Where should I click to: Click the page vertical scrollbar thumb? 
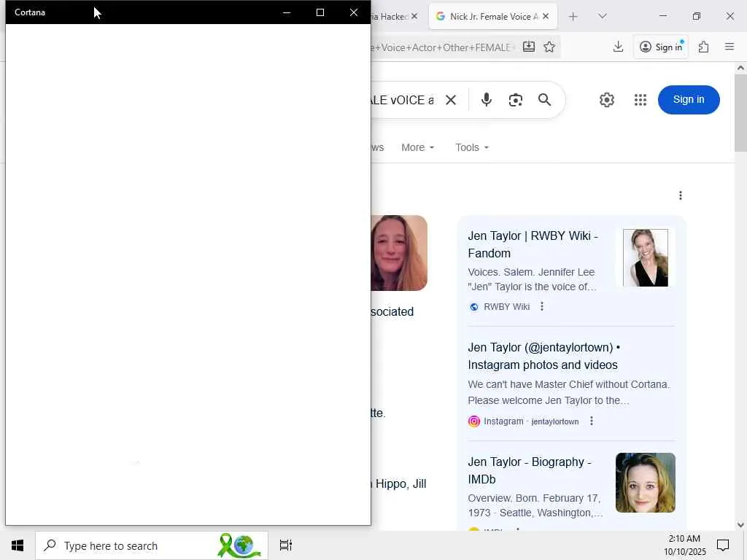(x=740, y=113)
